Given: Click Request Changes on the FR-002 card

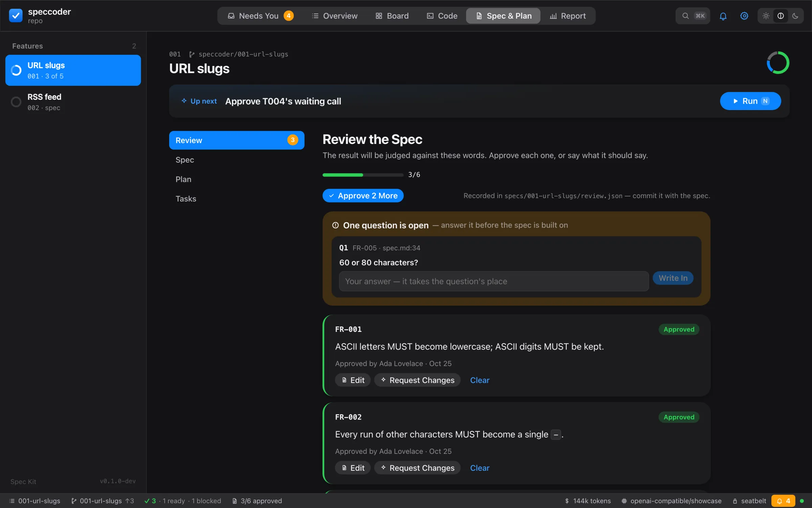Looking at the screenshot, I should pos(417,468).
